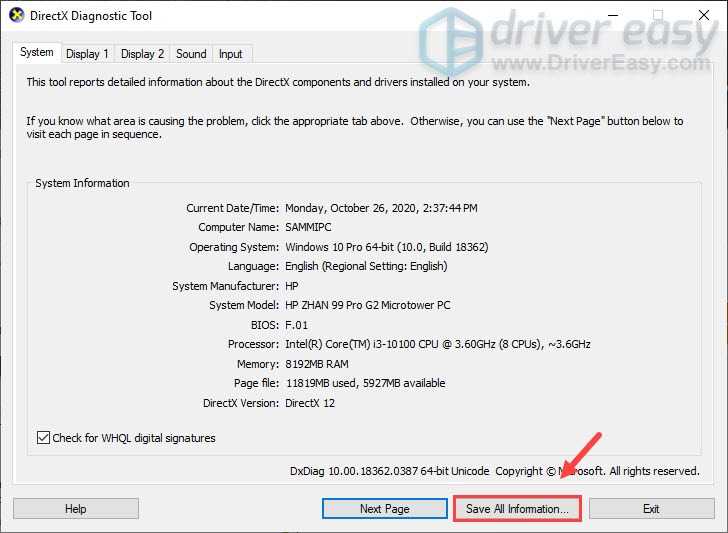Click the Memory 8192MB RAM value
The width and height of the screenshot is (728, 533).
tap(317, 364)
